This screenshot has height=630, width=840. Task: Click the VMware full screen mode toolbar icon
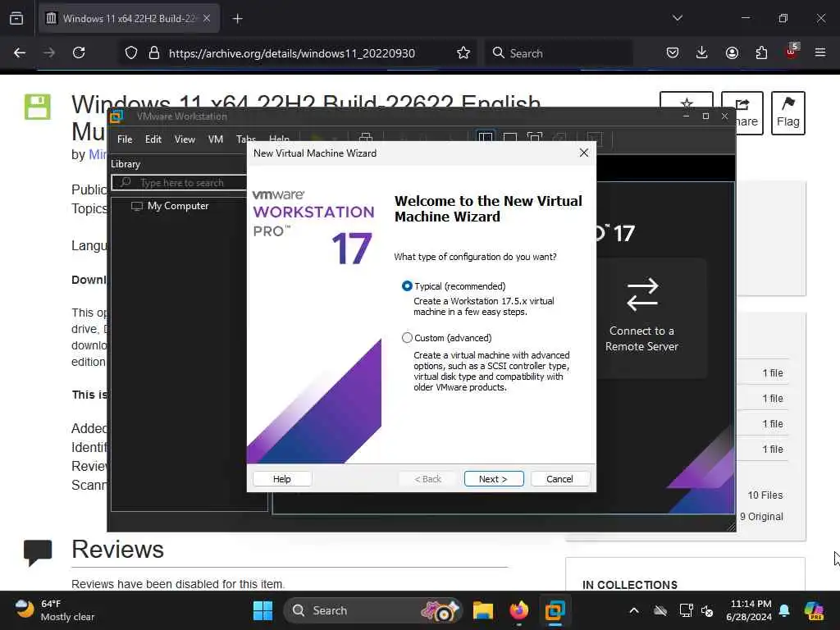coord(535,137)
